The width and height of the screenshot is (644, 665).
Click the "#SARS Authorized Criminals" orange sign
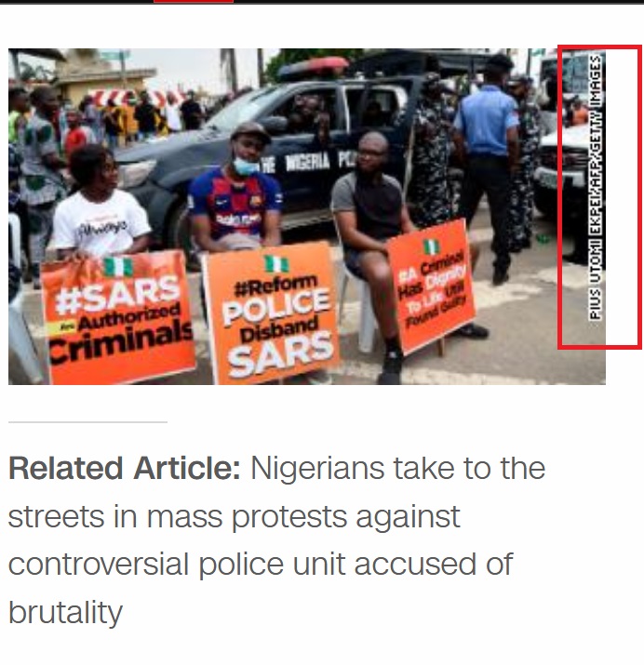[117, 316]
